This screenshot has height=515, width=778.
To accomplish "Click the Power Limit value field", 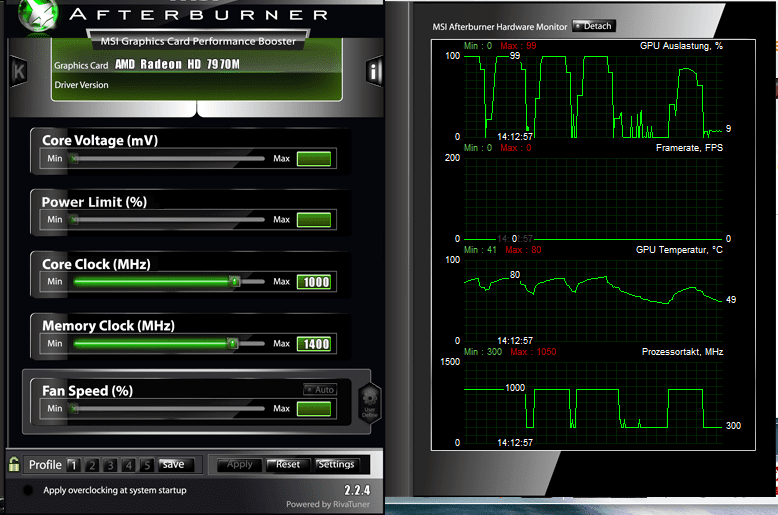I will pos(314,220).
